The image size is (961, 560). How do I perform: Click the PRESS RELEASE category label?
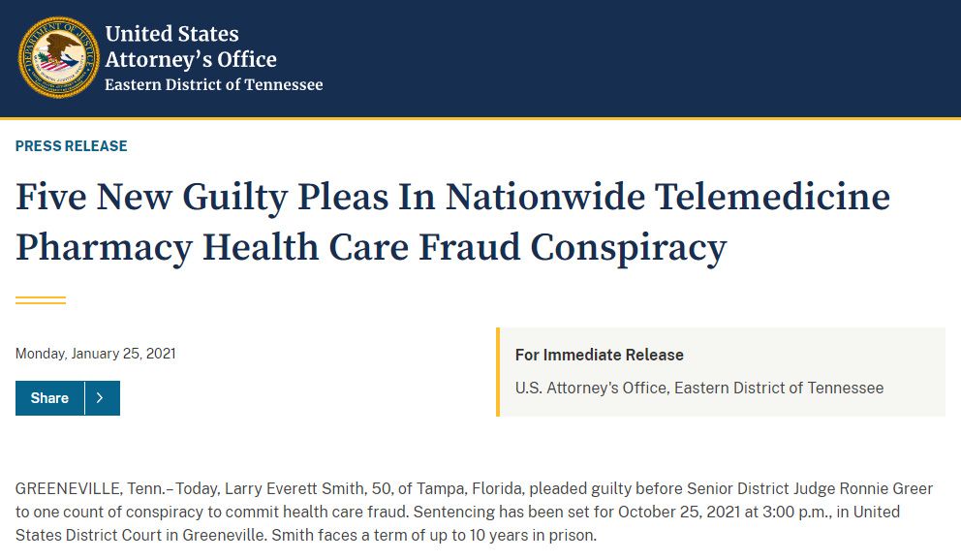(72, 146)
